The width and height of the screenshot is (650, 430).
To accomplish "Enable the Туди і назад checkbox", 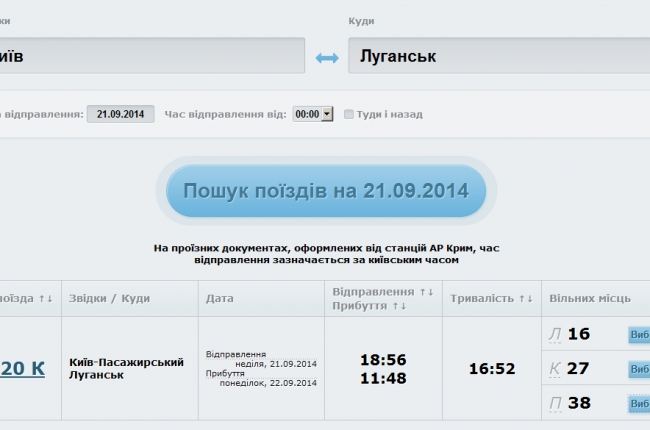I will click(x=349, y=114).
